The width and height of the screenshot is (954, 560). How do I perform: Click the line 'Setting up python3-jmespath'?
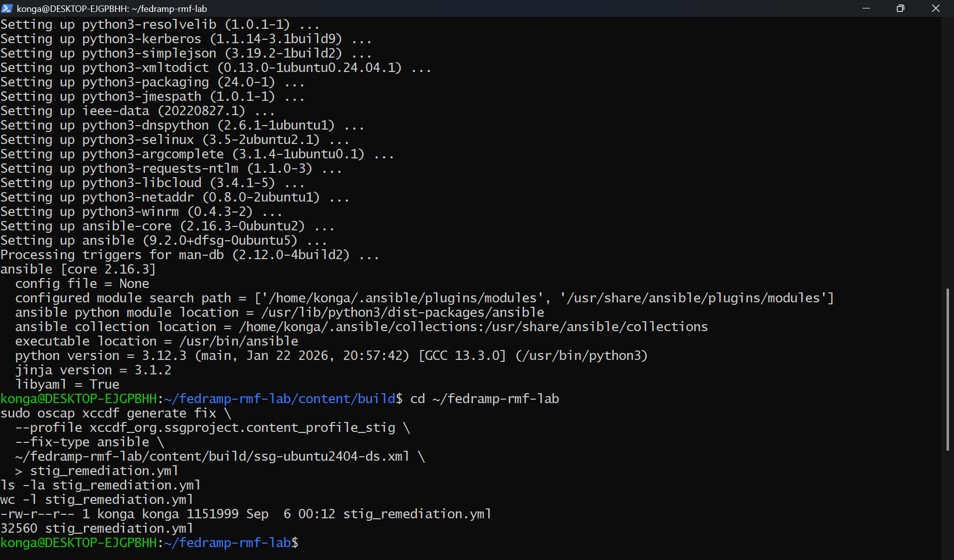point(153,96)
